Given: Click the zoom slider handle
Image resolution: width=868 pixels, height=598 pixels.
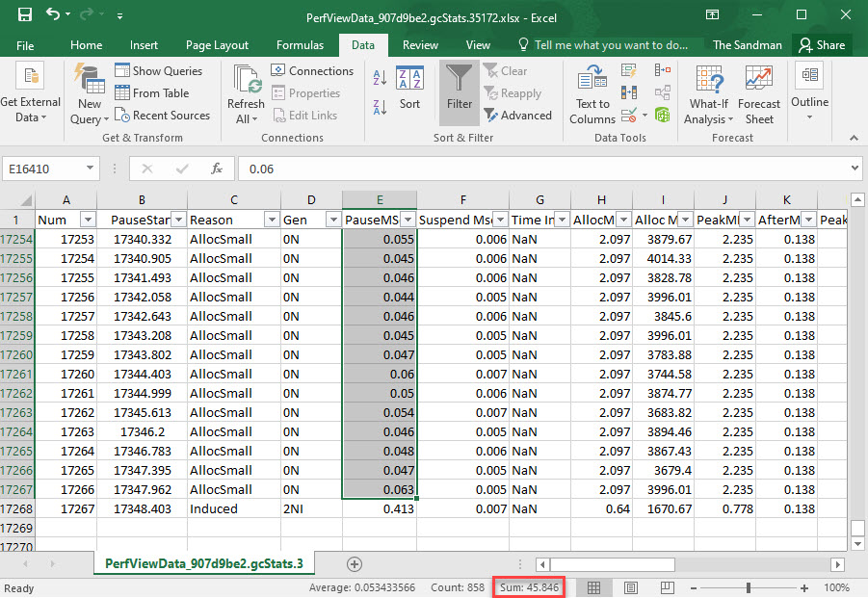Looking at the screenshot, I should (749, 587).
